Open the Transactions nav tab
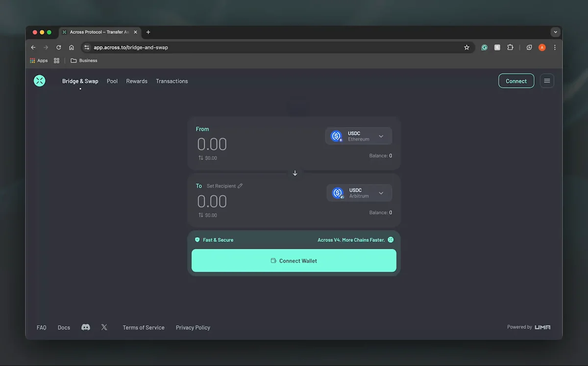Image resolution: width=588 pixels, height=366 pixels. 172,81
